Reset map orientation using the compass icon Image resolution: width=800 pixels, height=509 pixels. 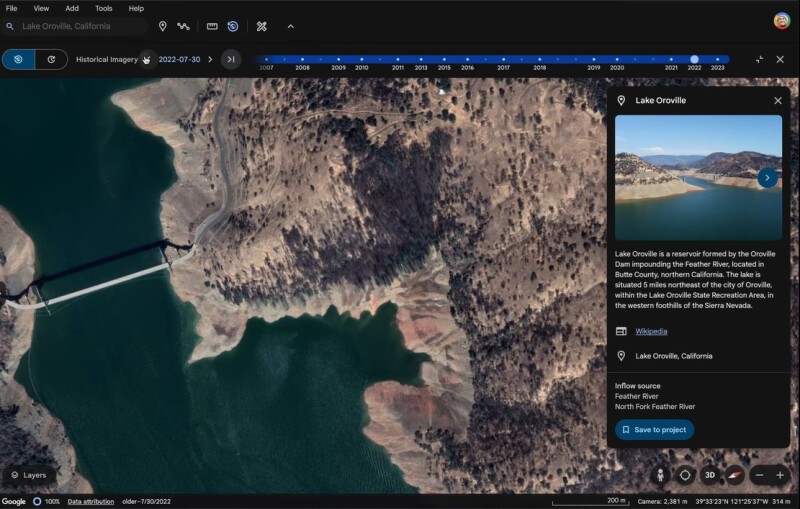point(733,475)
